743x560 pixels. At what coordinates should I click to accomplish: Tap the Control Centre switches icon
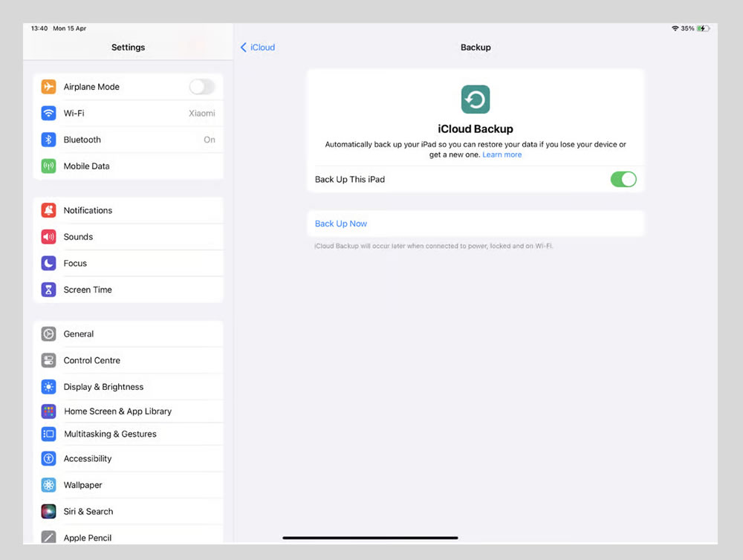(48, 360)
